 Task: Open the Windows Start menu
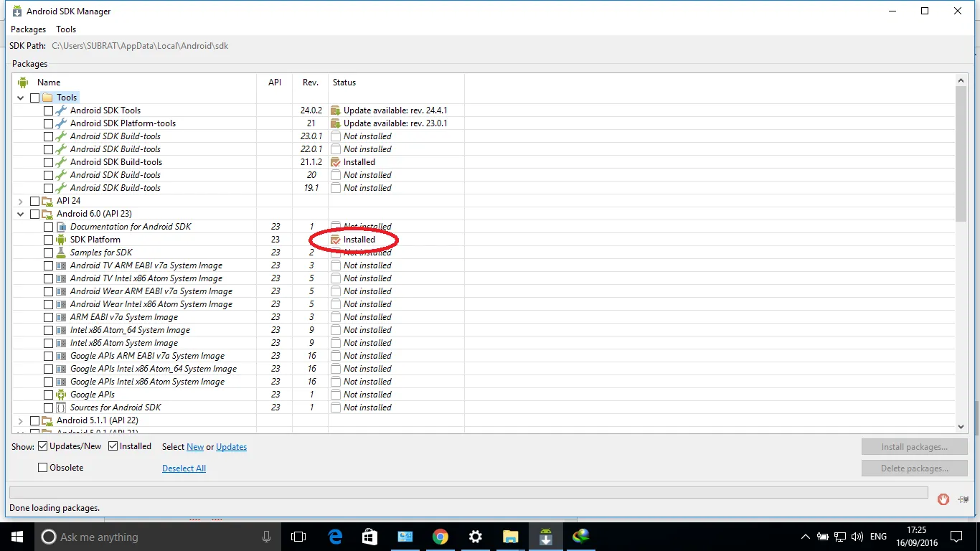coord(17,537)
